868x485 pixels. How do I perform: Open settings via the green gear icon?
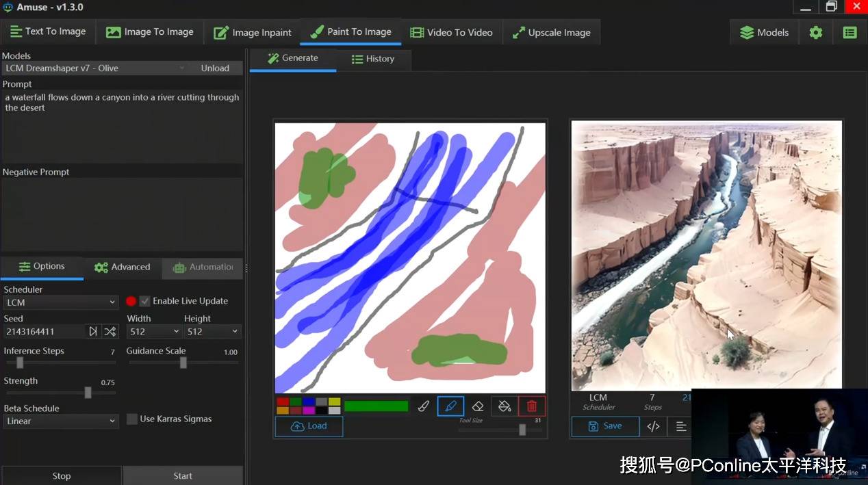click(x=815, y=32)
